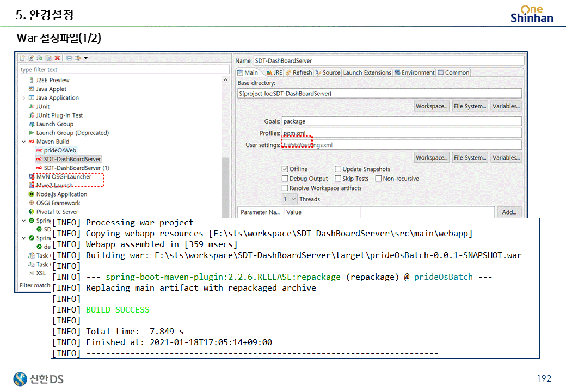The width and height of the screenshot is (566, 392).
Task: Switch to the Refresh tab
Action: click(x=299, y=72)
